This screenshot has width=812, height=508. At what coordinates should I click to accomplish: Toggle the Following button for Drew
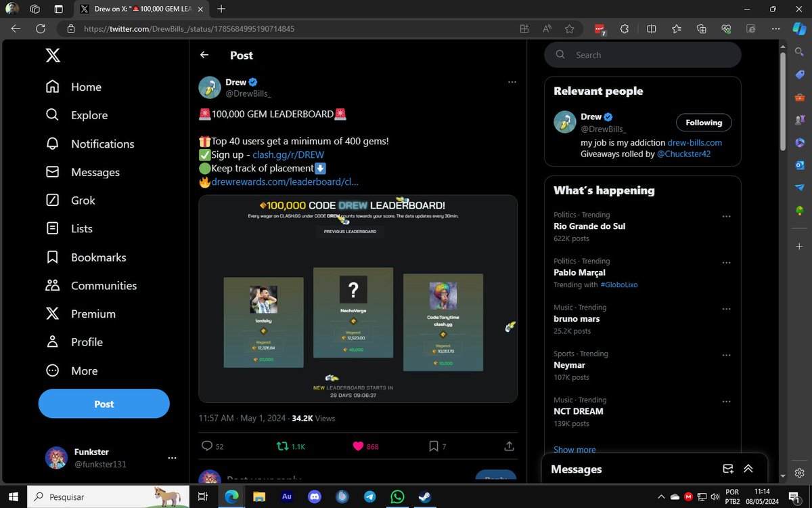pos(704,123)
